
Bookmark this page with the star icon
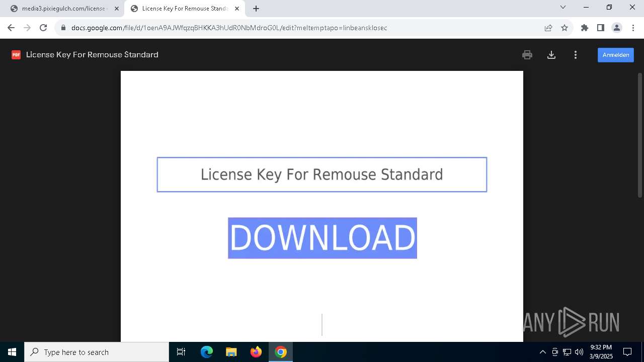565,28
